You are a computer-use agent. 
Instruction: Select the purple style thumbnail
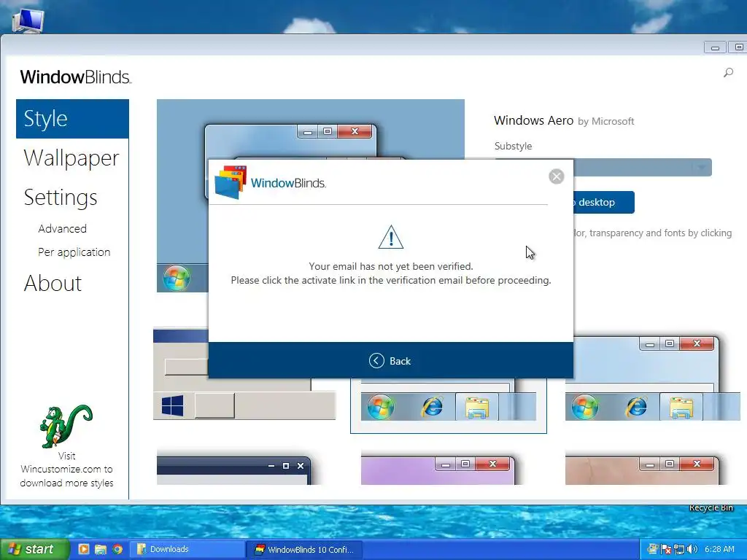438,470
